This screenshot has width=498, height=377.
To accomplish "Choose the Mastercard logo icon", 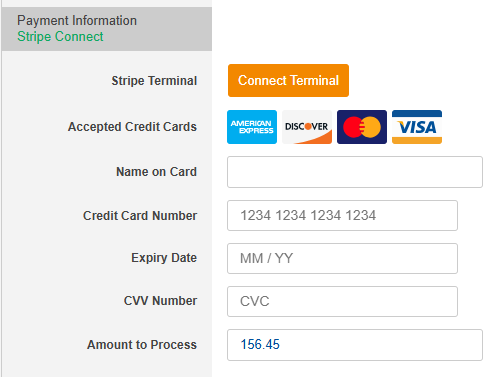I will pyautogui.click(x=362, y=127).
